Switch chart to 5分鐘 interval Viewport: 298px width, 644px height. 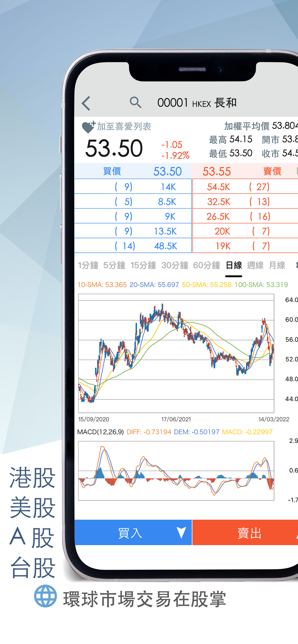coord(114,265)
